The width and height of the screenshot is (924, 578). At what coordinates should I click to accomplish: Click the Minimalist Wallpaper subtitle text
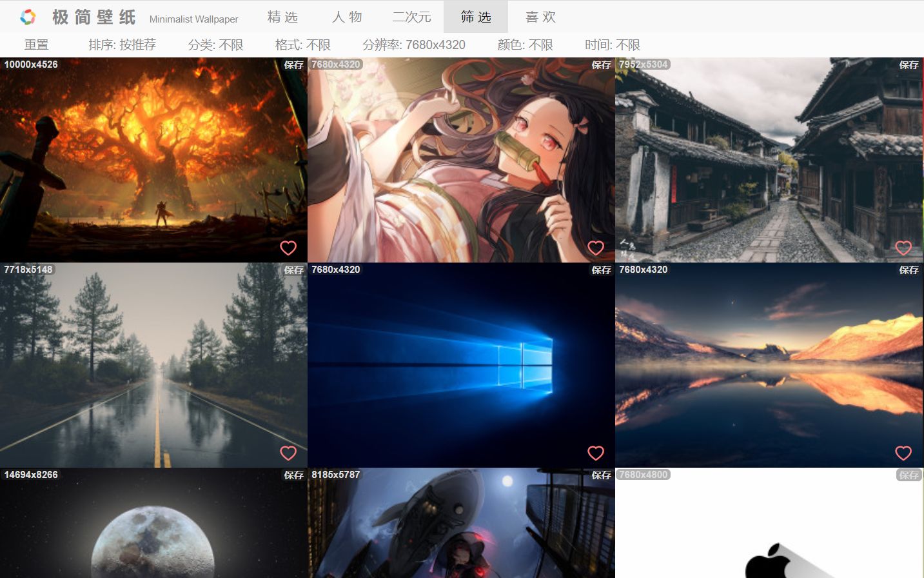tap(193, 19)
